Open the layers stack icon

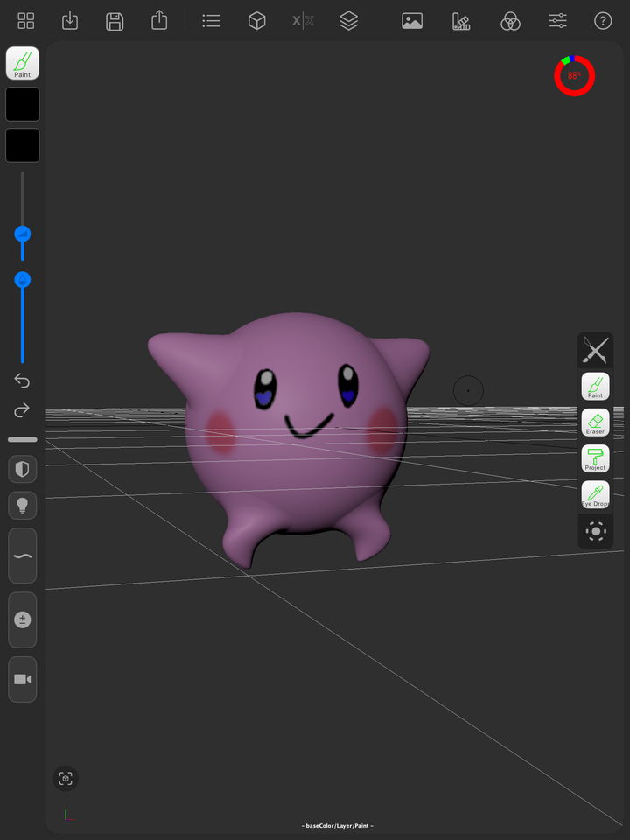[x=349, y=21]
